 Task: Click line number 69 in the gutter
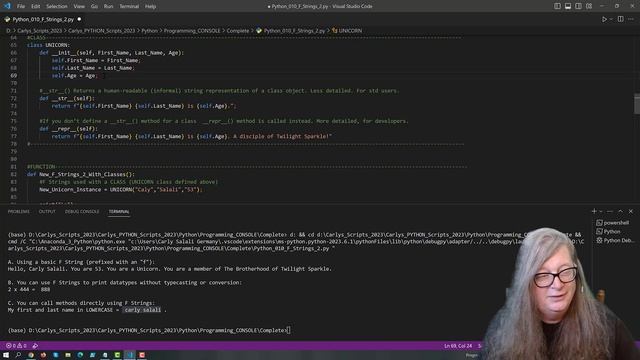13,76
